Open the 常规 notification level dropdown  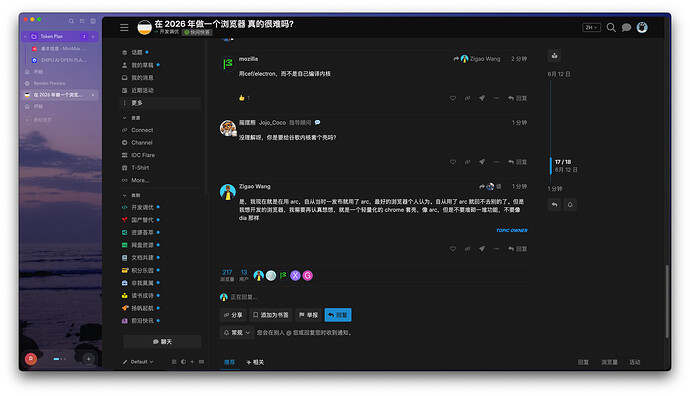[x=237, y=333]
